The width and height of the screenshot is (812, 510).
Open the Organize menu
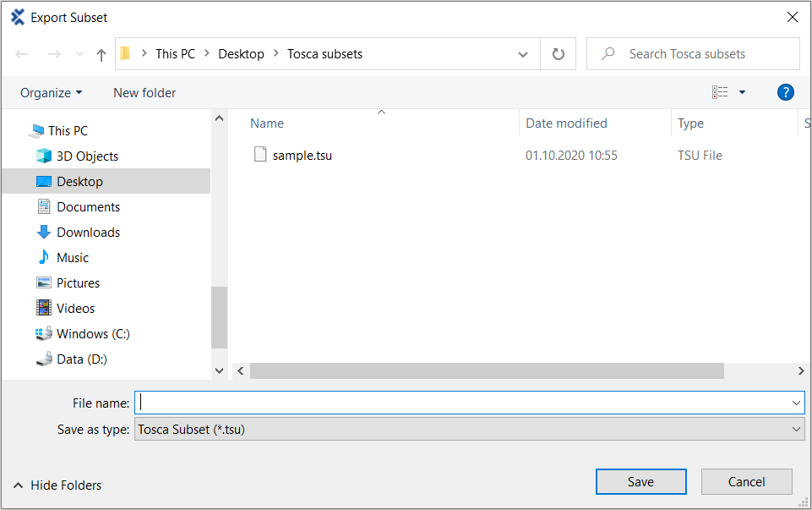(51, 92)
